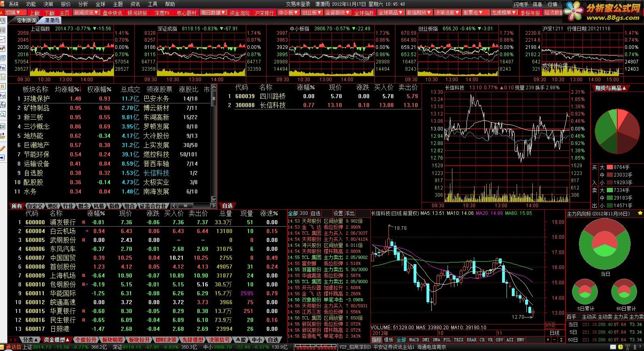Open the 系统 menu
Image resolution: width=644 pixels, height=351 pixels.
coord(13,4)
